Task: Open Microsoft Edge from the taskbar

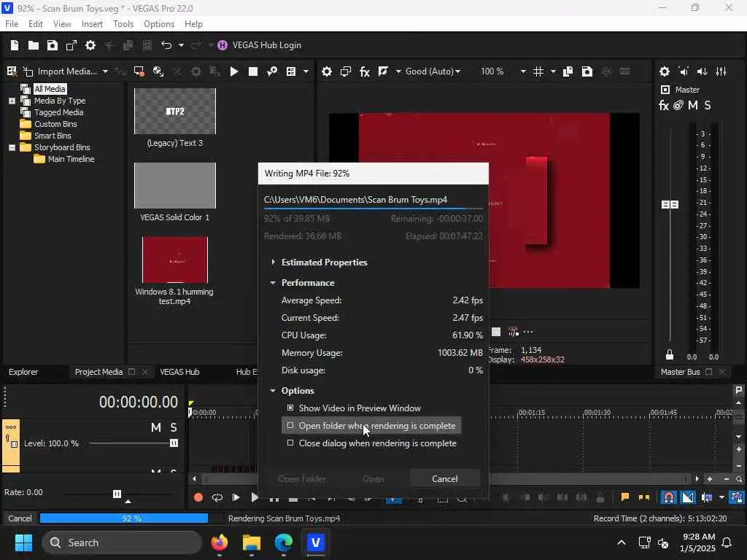Action: pyautogui.click(x=284, y=542)
